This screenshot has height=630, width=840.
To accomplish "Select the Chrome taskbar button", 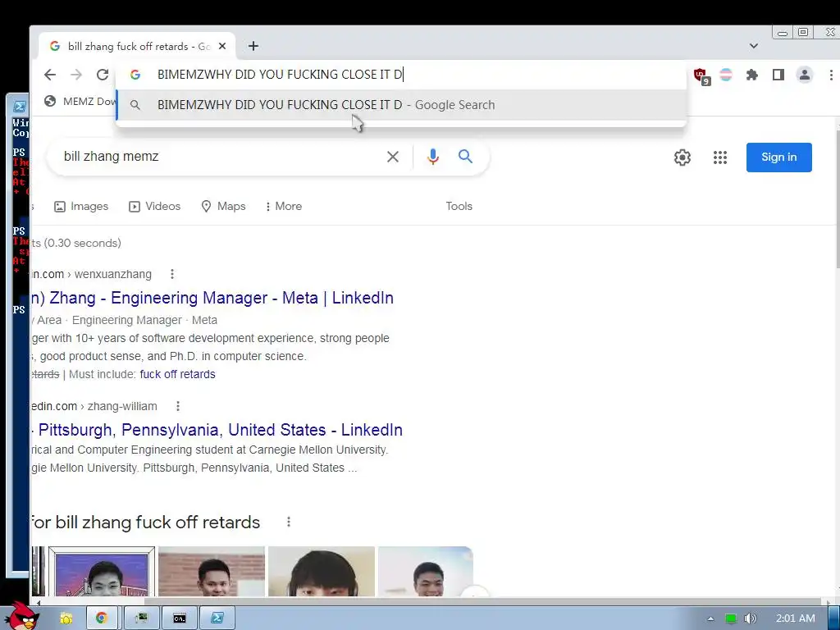I will click(102, 619).
